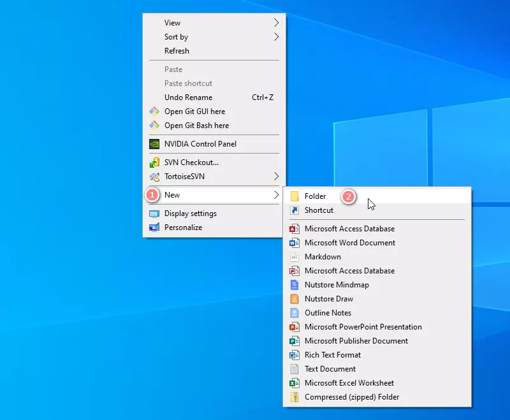
Task: Open Personalize from the context menu
Action: click(x=214, y=228)
